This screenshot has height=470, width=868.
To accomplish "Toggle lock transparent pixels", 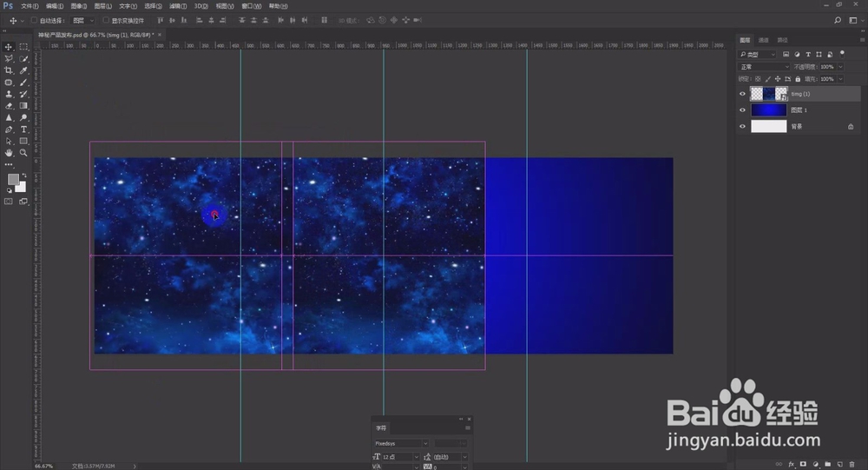I will 758,79.
